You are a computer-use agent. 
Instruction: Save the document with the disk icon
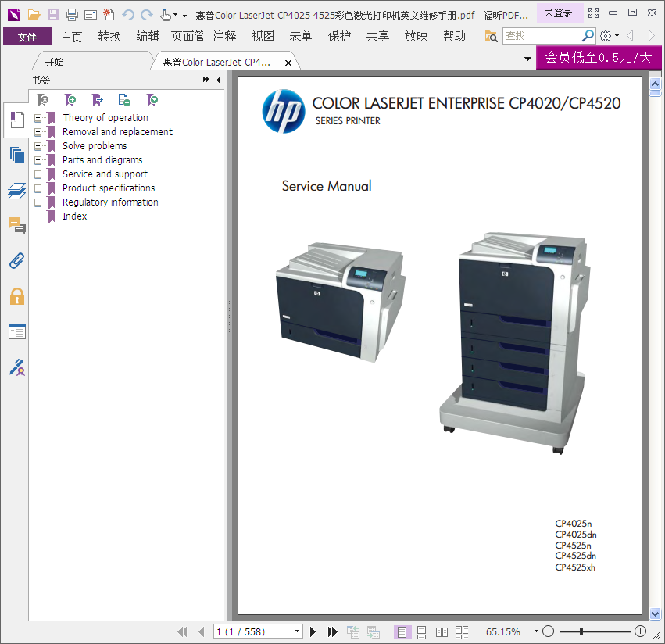tap(52, 16)
